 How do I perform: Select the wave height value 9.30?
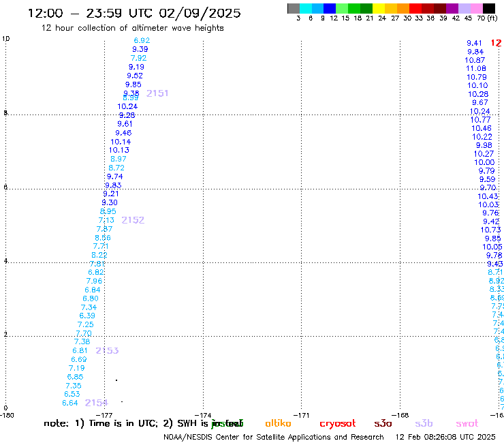(110, 202)
